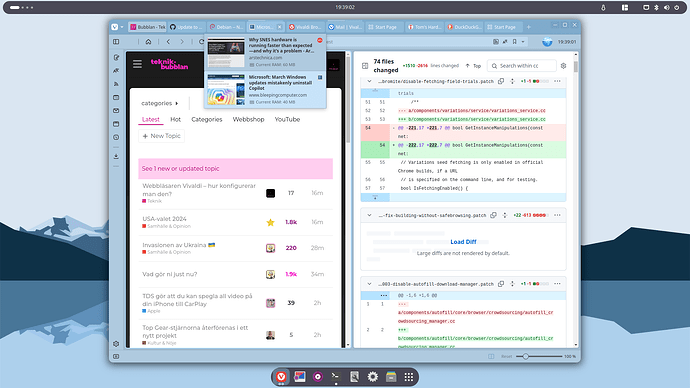Image resolution: width=690 pixels, height=388 pixels.
Task: Open the Webbshop forum link
Action: coord(248,119)
